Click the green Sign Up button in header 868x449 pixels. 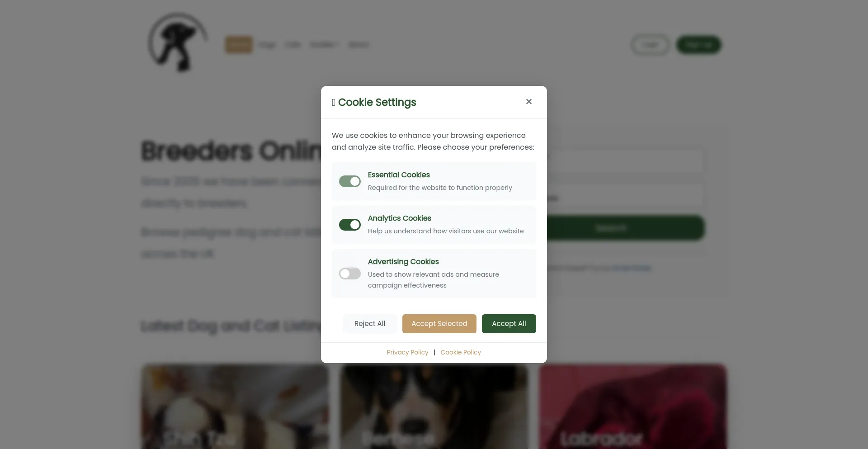698,45
